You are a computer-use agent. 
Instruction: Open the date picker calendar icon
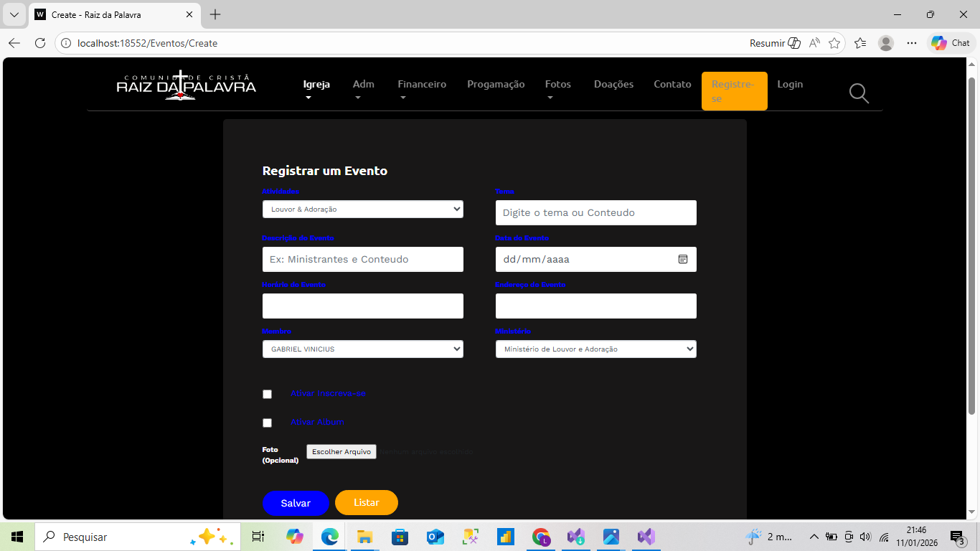pyautogui.click(x=683, y=259)
